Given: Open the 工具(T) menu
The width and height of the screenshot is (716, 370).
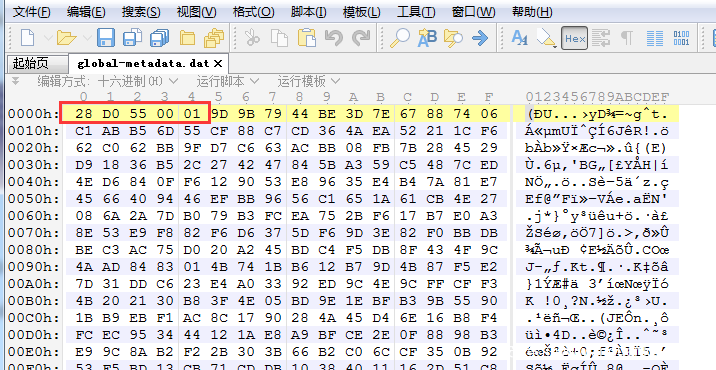Looking at the screenshot, I should (416, 11).
